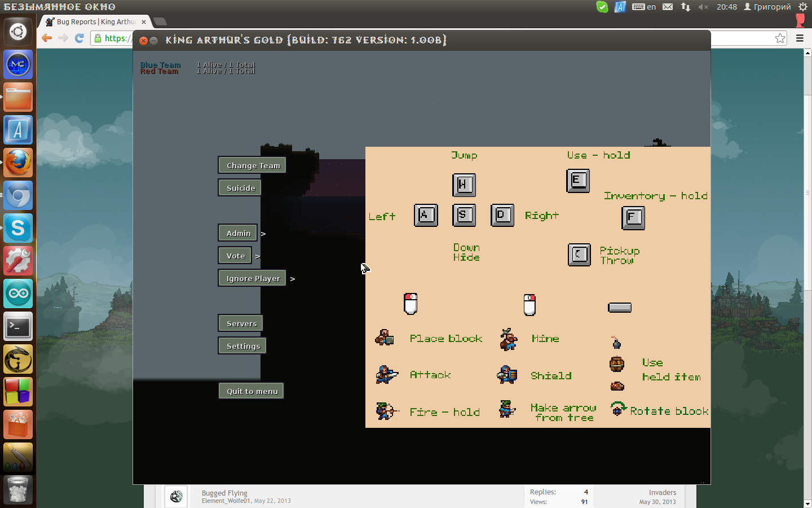
Task: Launch Skype from the Ubuntu launcher
Action: tap(18, 229)
